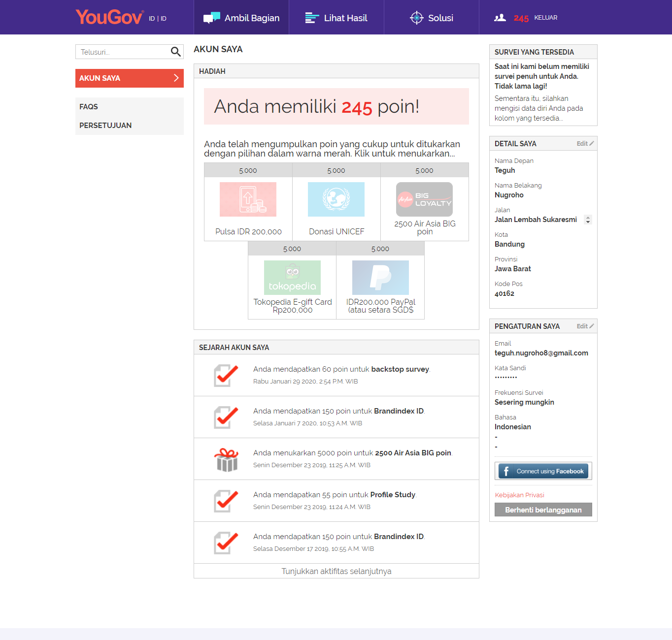Click the user profile icon in header

[500, 18]
